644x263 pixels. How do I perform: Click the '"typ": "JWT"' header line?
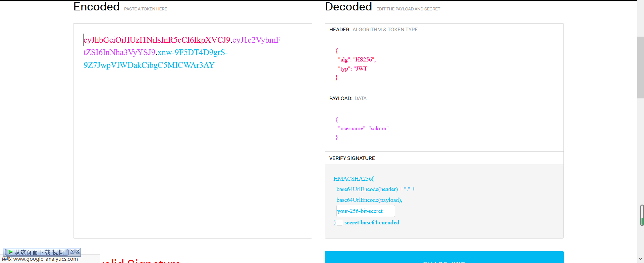[354, 69]
